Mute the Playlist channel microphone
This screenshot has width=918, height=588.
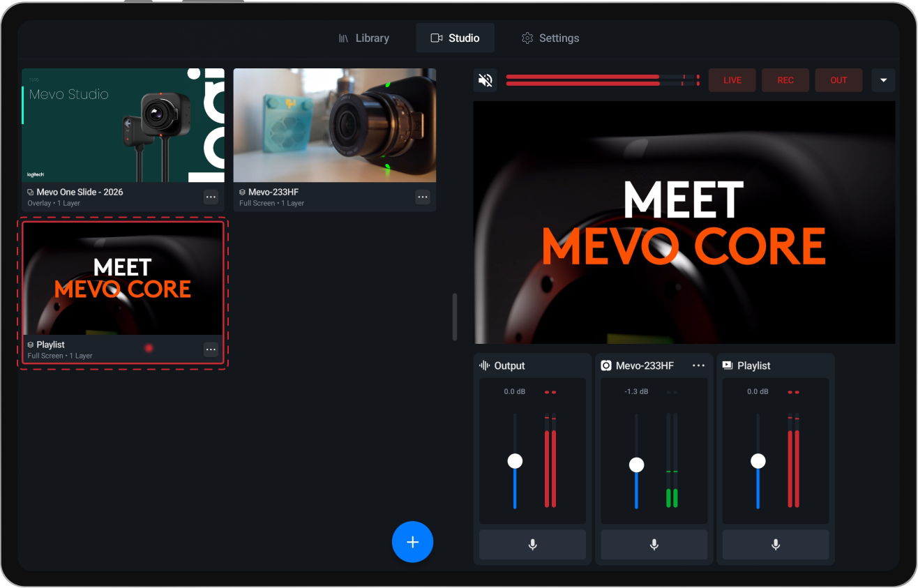[x=774, y=545]
